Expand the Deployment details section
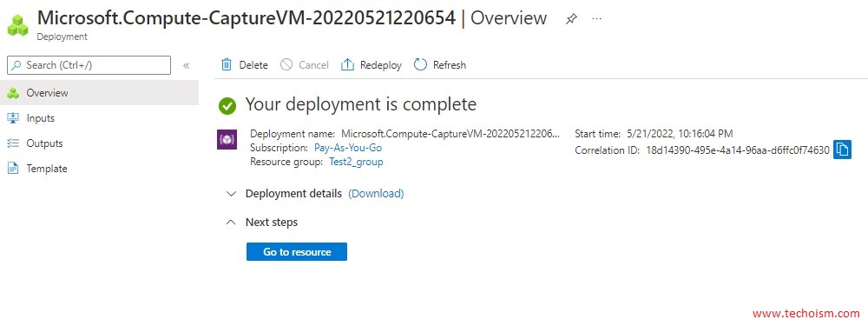This screenshot has height=326, width=868. click(x=231, y=194)
